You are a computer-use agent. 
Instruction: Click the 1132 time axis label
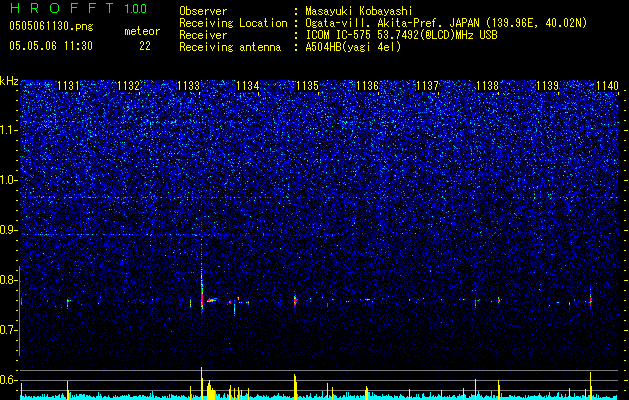(x=128, y=86)
